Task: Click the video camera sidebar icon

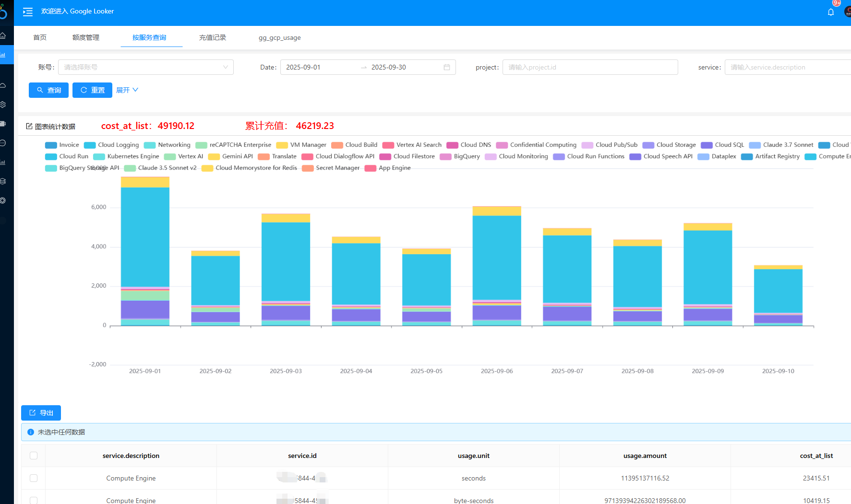Action: click(3, 124)
